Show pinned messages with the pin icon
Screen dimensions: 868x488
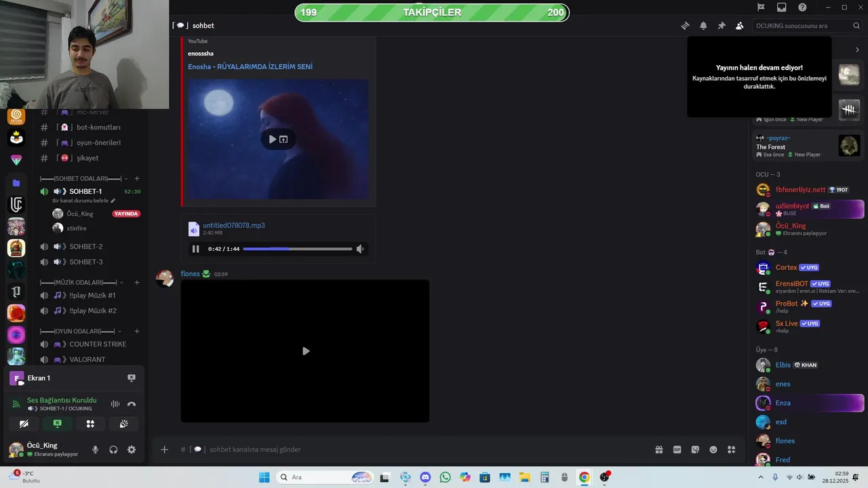[x=722, y=26]
